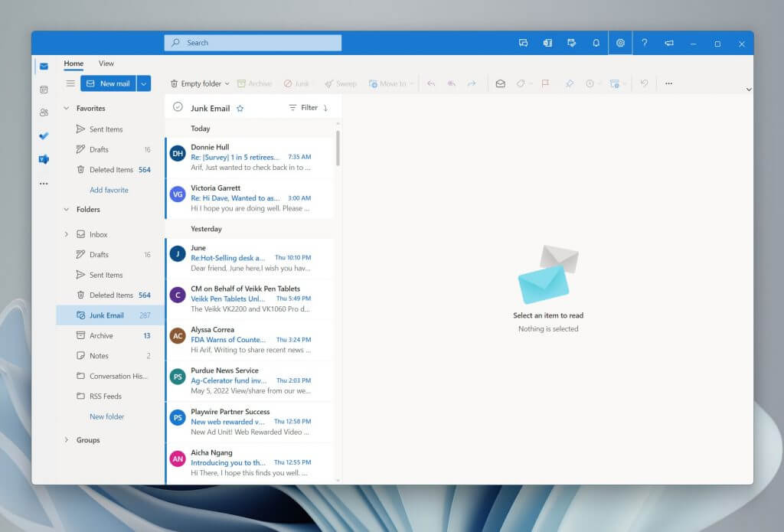The width and height of the screenshot is (784, 532).
Task: Click the Flag icon in the toolbar
Action: 545,83
